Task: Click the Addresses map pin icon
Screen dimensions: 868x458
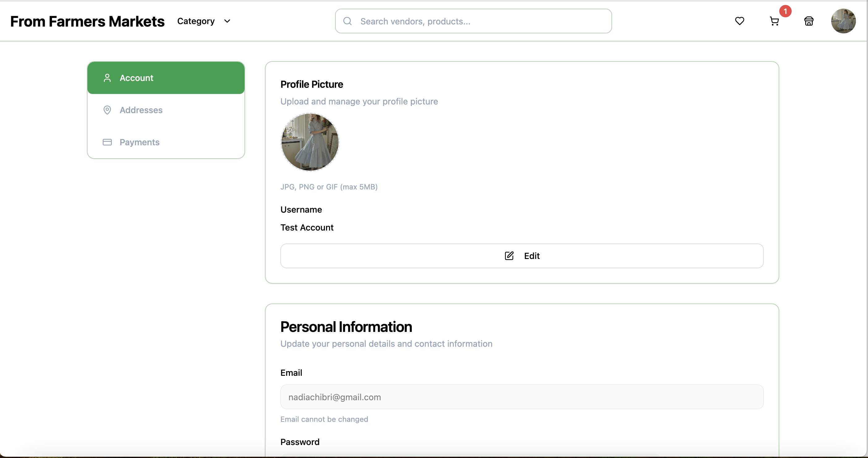Action: coord(107,110)
